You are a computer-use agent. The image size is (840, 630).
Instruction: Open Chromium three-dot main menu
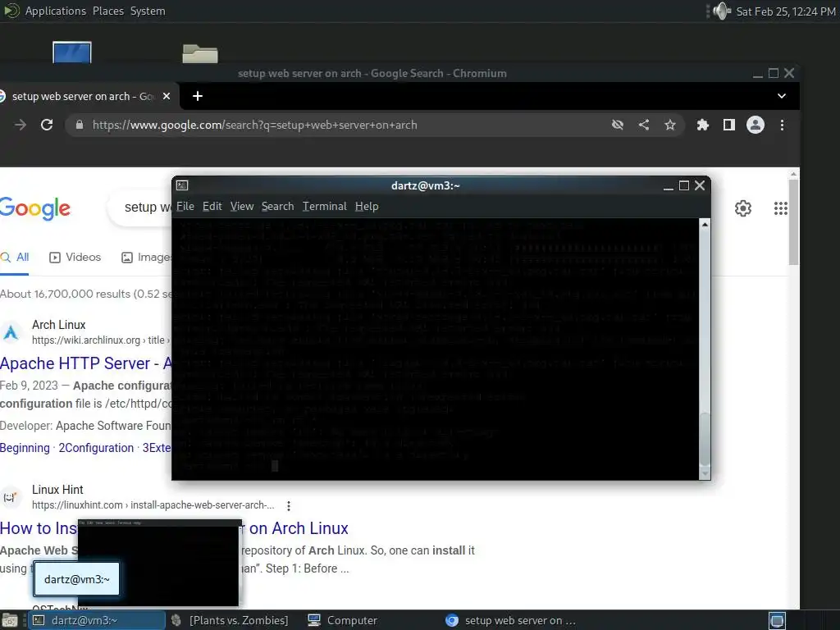pos(782,125)
